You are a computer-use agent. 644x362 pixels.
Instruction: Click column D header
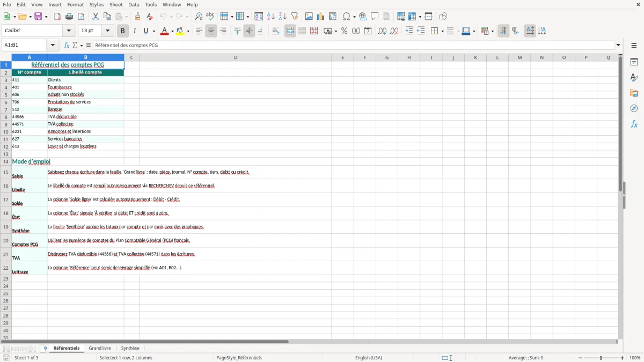point(236,57)
